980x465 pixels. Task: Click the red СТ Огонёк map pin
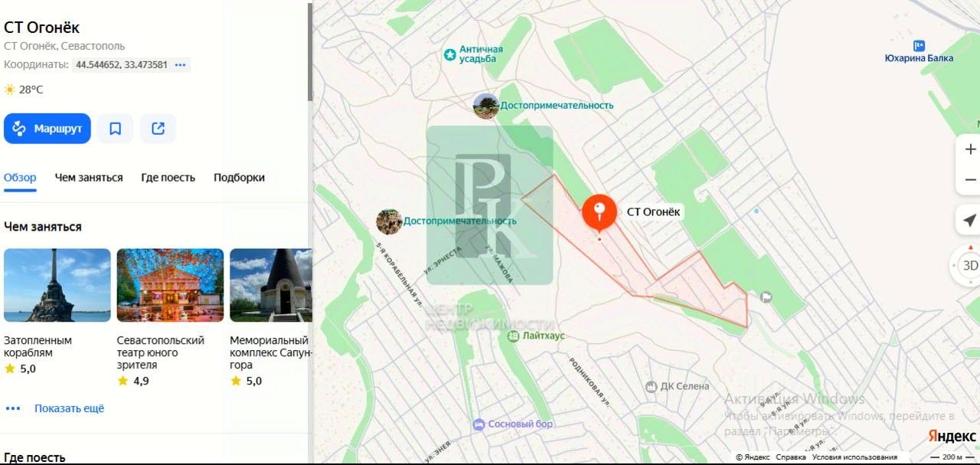(x=599, y=214)
